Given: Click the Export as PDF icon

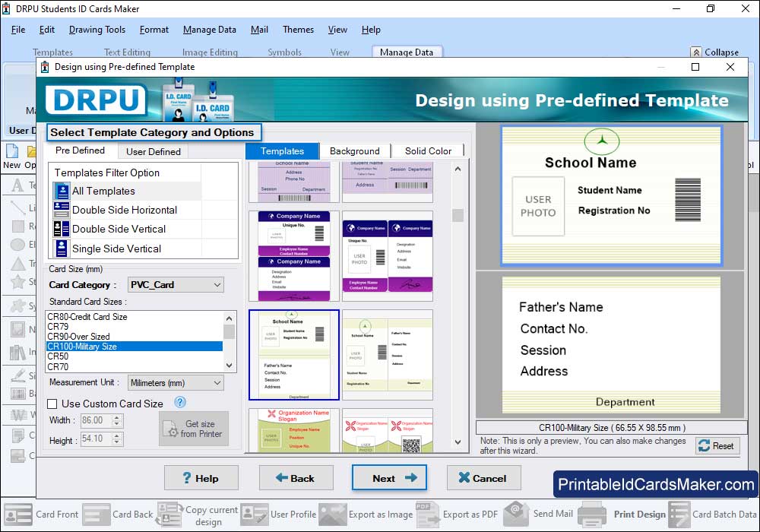Looking at the screenshot, I should tap(427, 515).
